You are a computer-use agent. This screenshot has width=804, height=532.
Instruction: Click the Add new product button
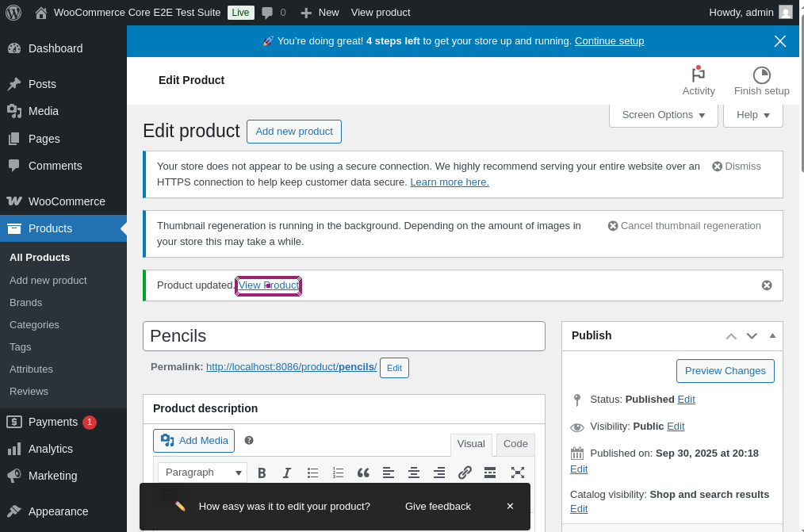coord(293,132)
